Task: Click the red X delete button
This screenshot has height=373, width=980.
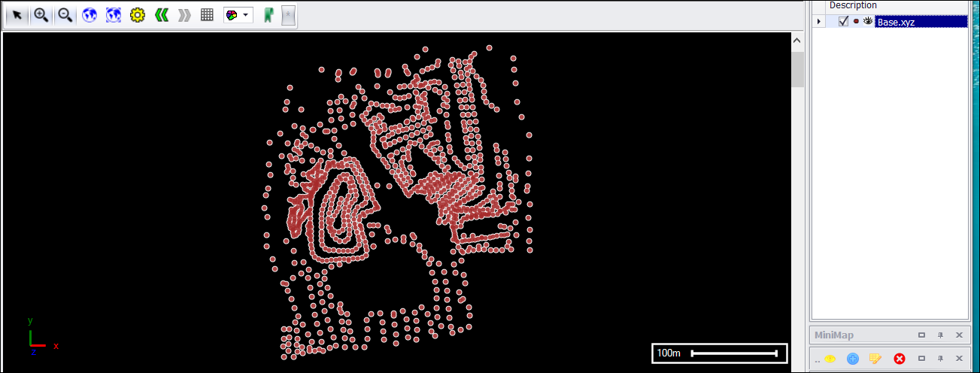Action: [899, 359]
